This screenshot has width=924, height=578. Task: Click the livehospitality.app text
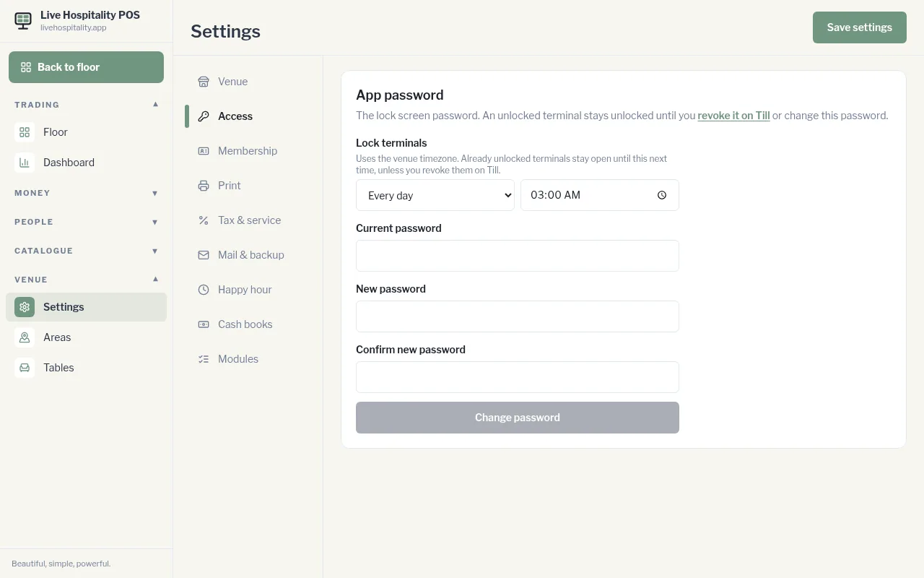[x=74, y=28]
